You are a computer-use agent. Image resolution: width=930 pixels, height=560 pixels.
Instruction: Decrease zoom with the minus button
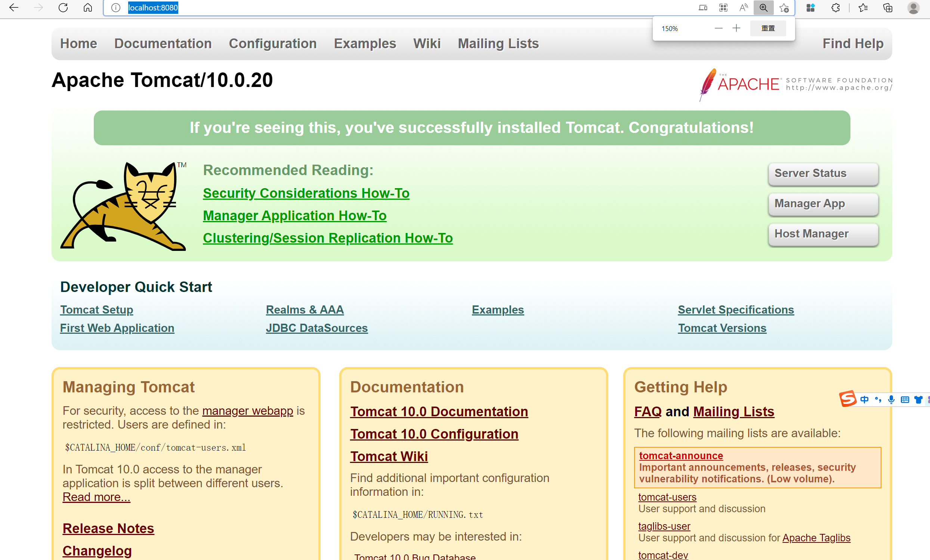click(x=718, y=28)
